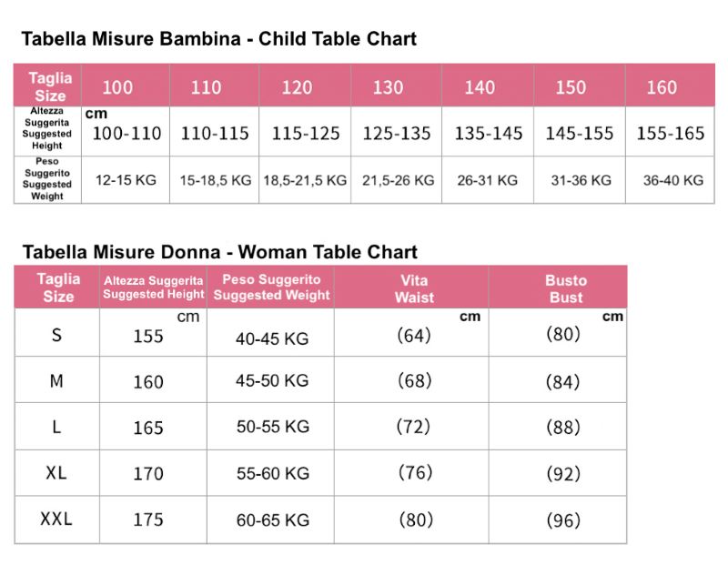This screenshot has height=565, width=728.
Task: Click the child size 100 header cell
Action: [x=117, y=87]
